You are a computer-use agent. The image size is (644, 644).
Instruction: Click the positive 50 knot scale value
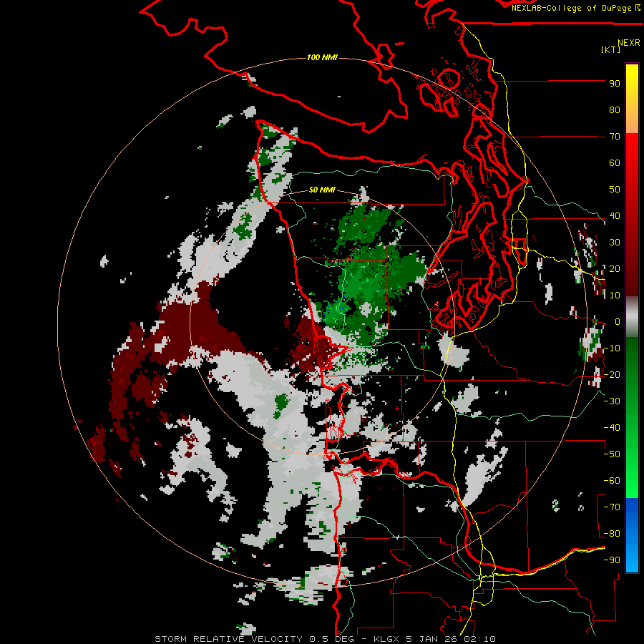615,190
